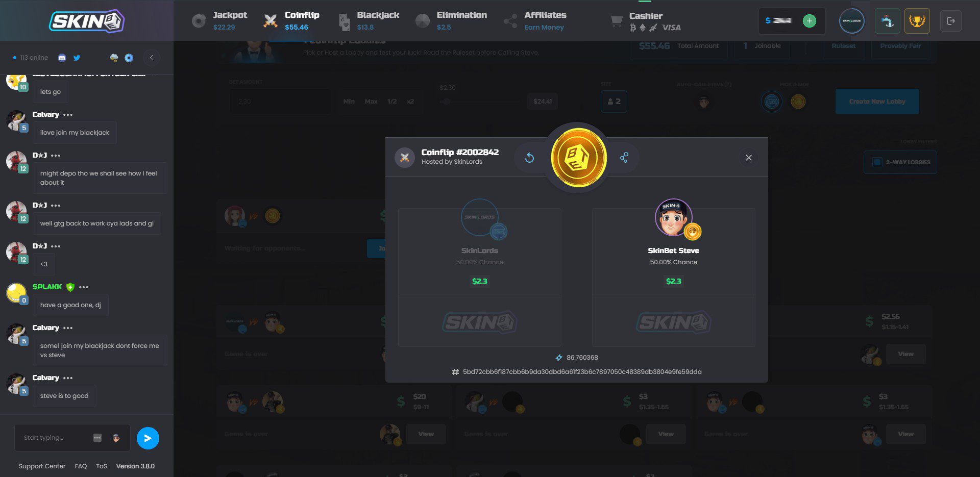The width and height of the screenshot is (980, 477).
Task: Open options dots next to D*J 'might depo' message
Action: (56, 156)
